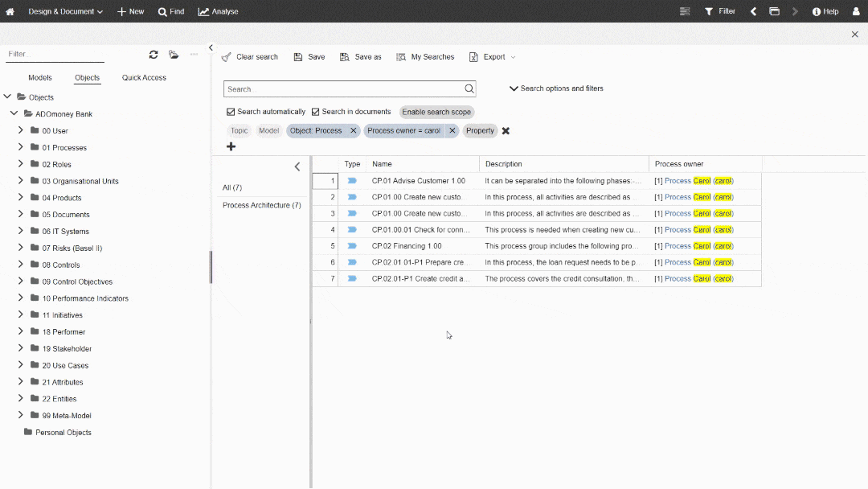
Task: Uncheck Search automatically checkbox
Action: [231, 112]
